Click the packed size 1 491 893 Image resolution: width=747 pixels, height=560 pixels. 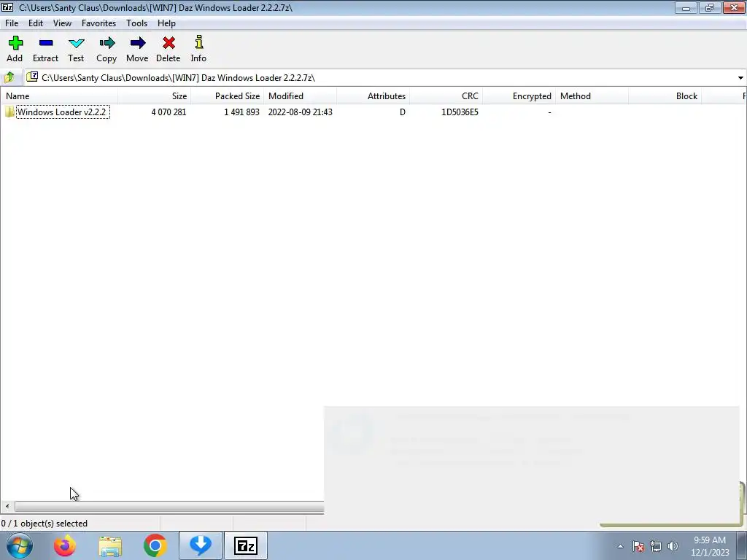coord(241,112)
